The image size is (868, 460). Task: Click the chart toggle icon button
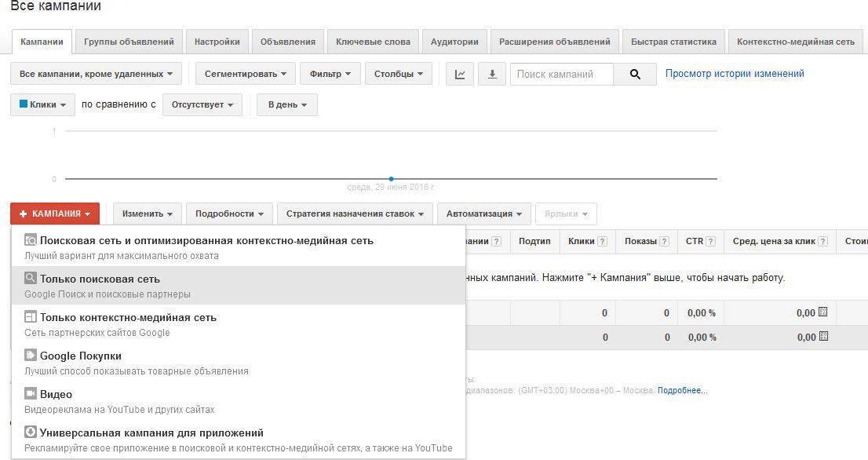pos(460,75)
